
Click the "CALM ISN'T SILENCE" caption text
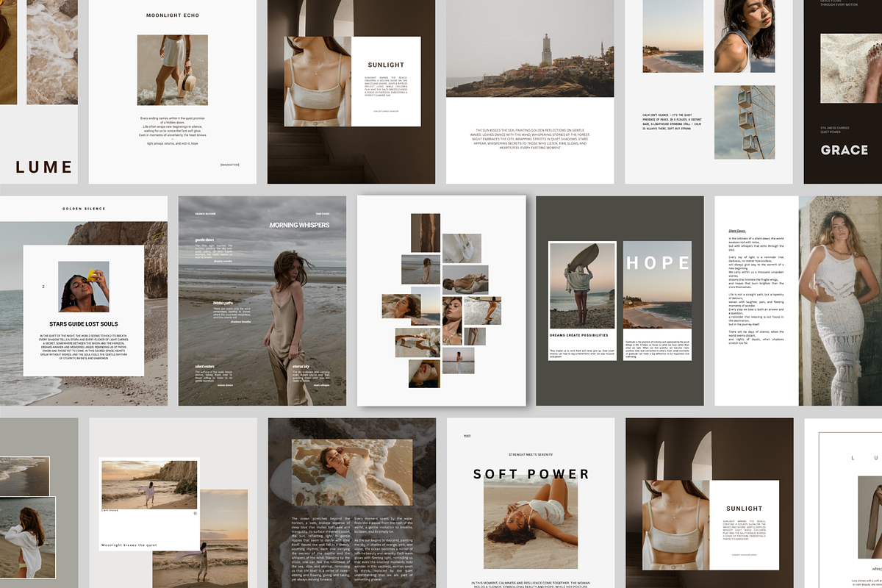(x=671, y=121)
